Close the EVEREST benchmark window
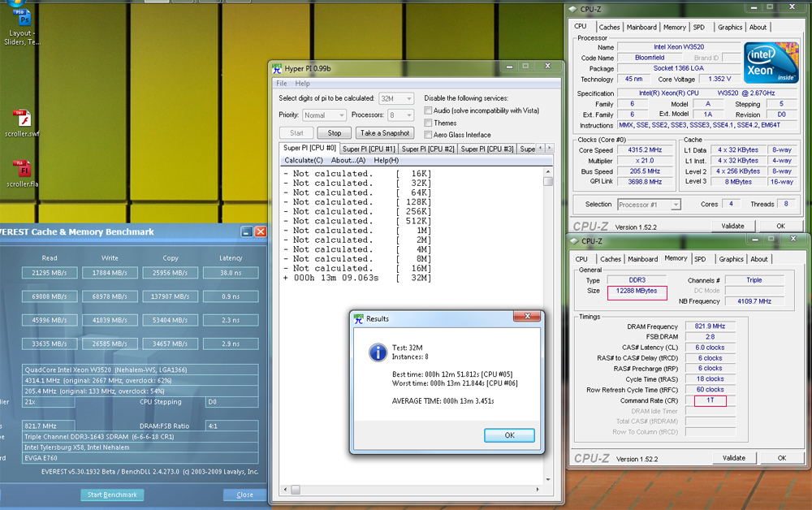This screenshot has height=510, width=812. click(x=261, y=232)
